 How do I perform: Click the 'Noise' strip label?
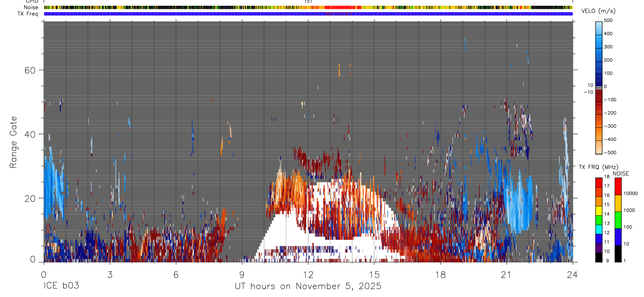(31, 7)
